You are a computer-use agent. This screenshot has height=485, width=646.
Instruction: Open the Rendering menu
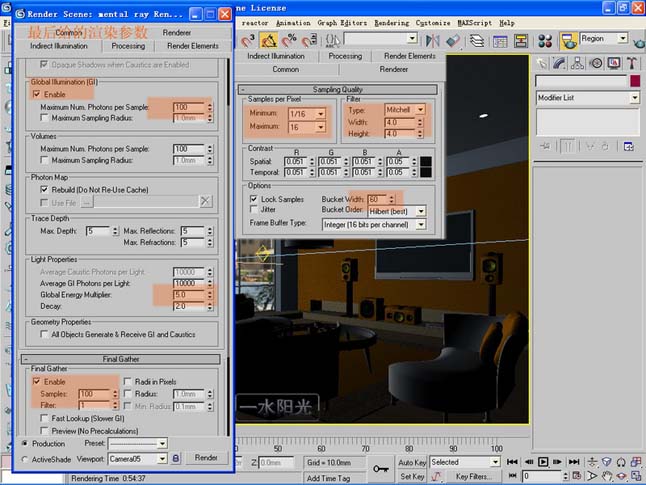point(391,23)
